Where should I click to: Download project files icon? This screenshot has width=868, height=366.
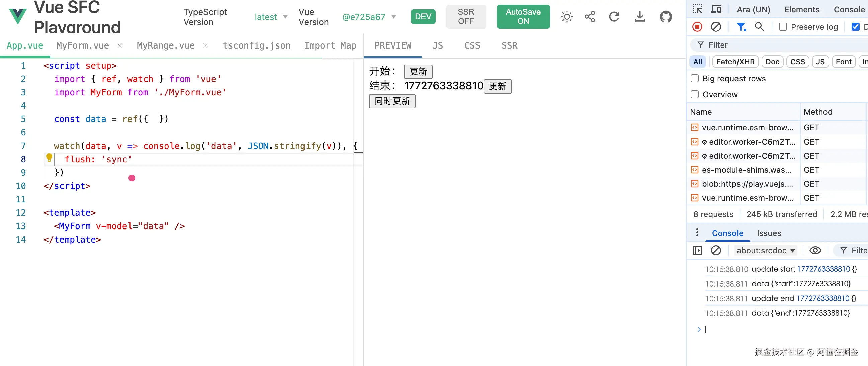(x=639, y=17)
